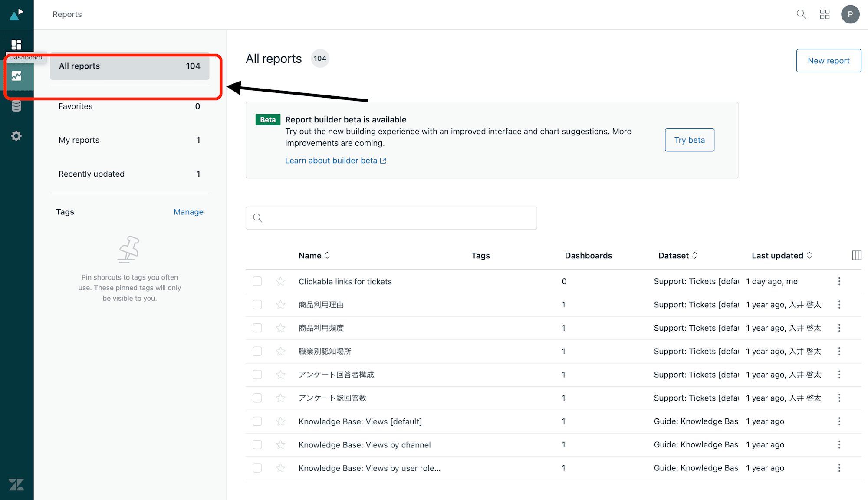Open options for Knowledge Base: Views [default]
This screenshot has height=500, width=868.
(839, 421)
